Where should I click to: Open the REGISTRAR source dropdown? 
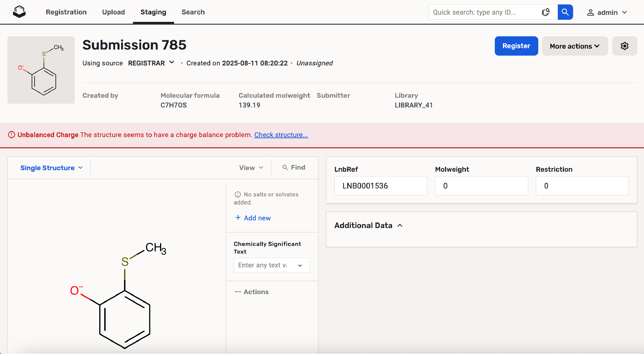pyautogui.click(x=151, y=63)
